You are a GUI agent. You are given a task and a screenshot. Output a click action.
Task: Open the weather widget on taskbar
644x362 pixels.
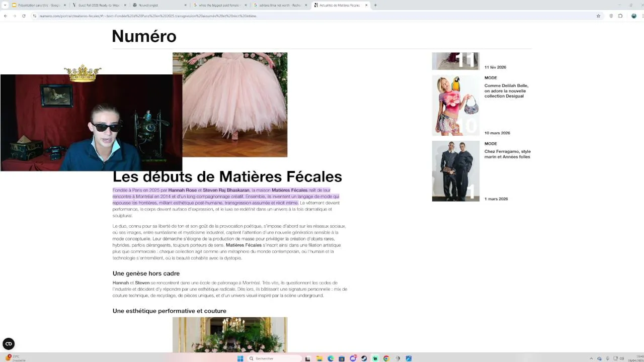(14, 358)
